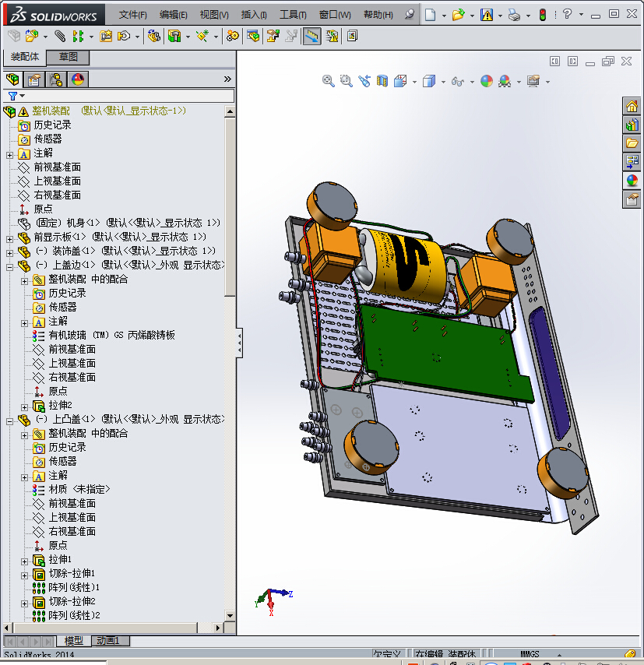This screenshot has width=644, height=665.
Task: Open the 编辑(E) menu
Action: [x=173, y=15]
